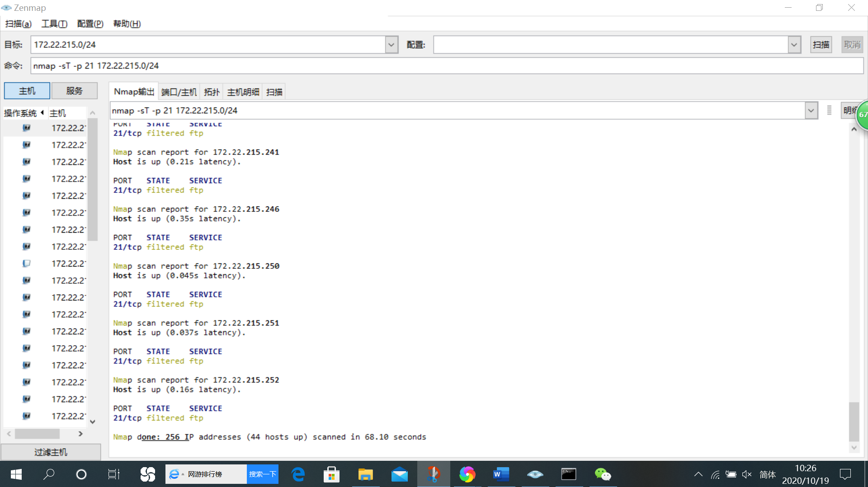The image size is (868, 487).
Task: Open the notification center icon
Action: pyautogui.click(x=845, y=474)
